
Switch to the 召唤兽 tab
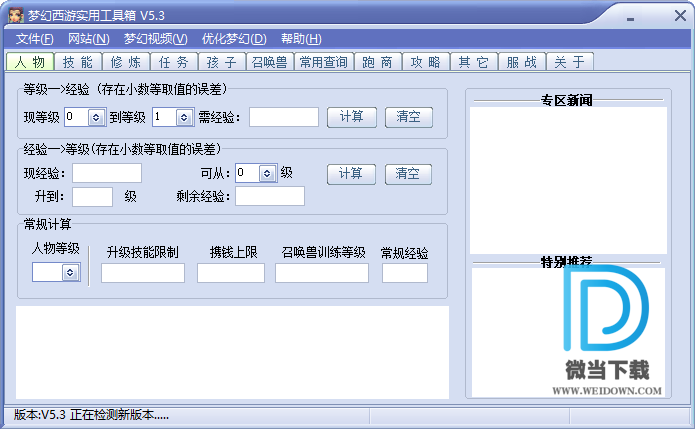(269, 62)
